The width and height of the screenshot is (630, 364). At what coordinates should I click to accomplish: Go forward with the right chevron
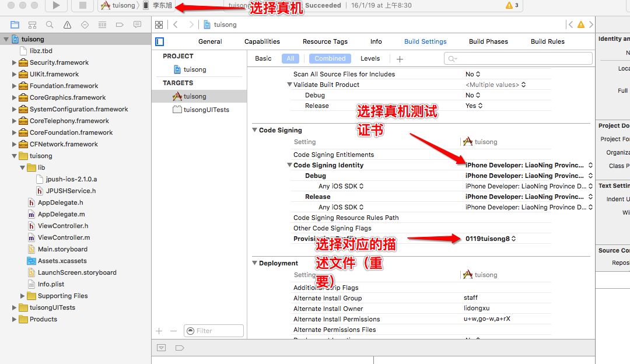(x=191, y=24)
